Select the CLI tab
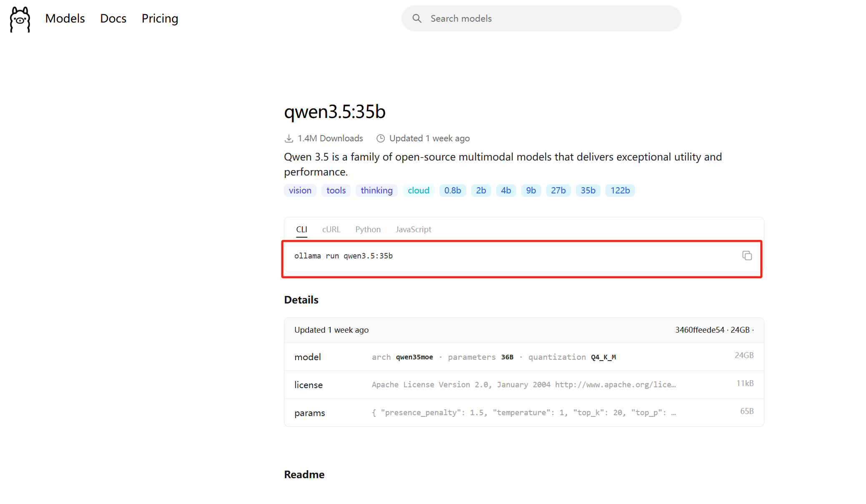The width and height of the screenshot is (866, 504). (x=301, y=229)
